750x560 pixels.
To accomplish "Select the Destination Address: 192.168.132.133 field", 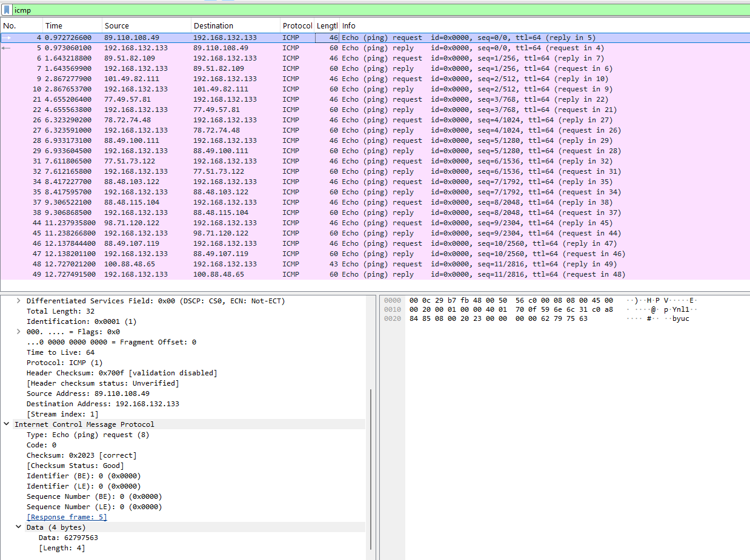I will pyautogui.click(x=103, y=404).
